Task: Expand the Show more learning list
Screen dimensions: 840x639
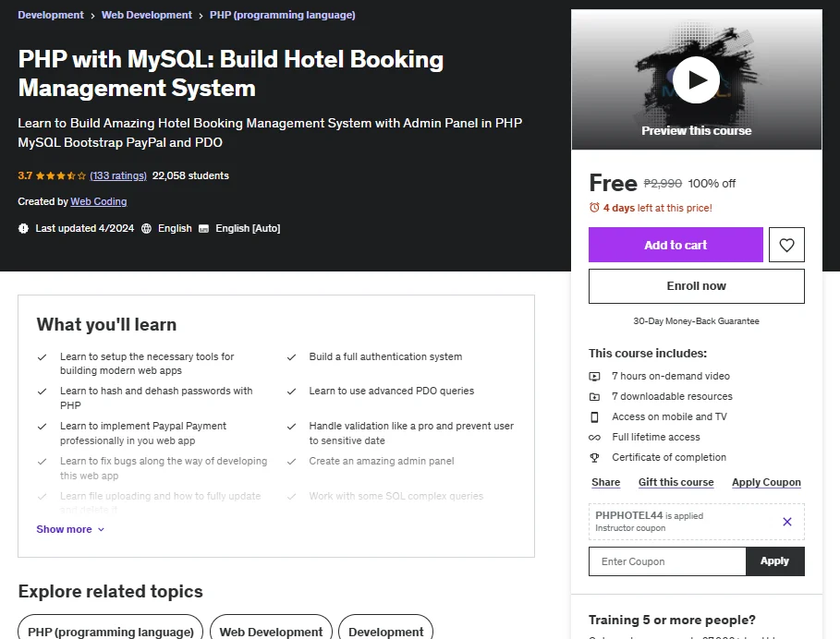Action: [x=70, y=529]
